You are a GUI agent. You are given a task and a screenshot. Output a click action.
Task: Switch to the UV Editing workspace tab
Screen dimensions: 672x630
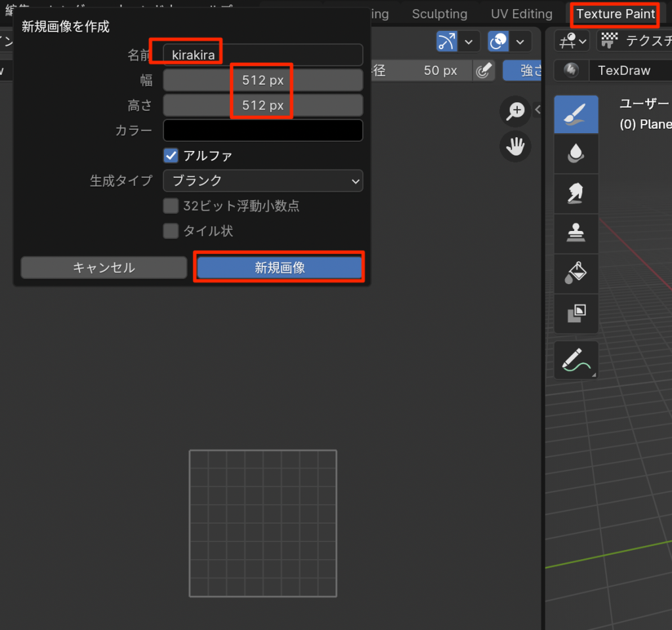pyautogui.click(x=522, y=14)
